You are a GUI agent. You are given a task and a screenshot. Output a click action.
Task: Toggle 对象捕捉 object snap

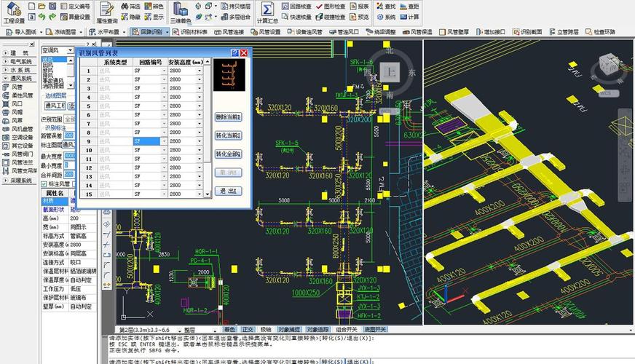(x=288, y=330)
